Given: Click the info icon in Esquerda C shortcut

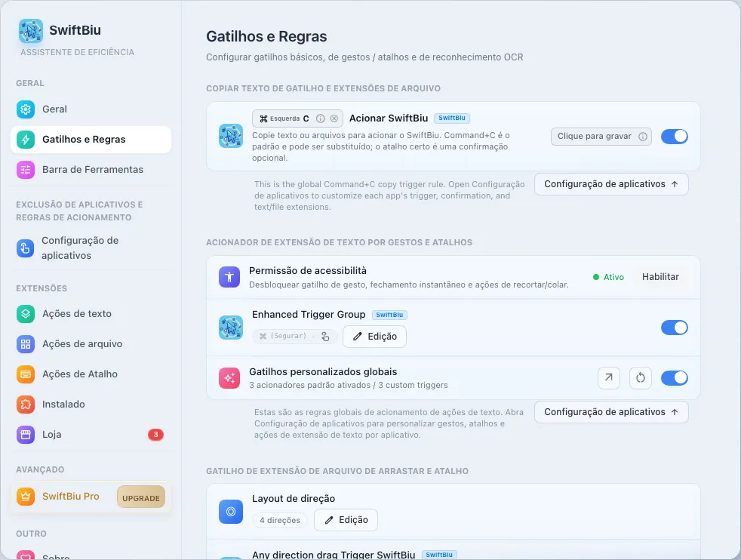Looking at the screenshot, I should [321, 118].
